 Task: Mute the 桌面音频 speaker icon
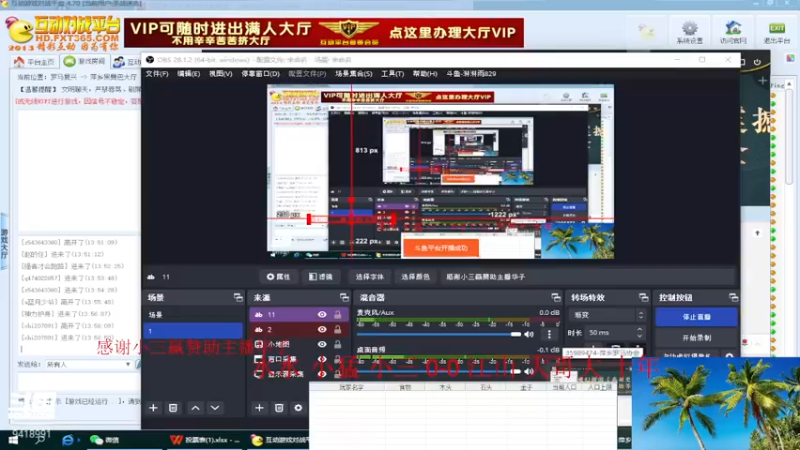529,371
